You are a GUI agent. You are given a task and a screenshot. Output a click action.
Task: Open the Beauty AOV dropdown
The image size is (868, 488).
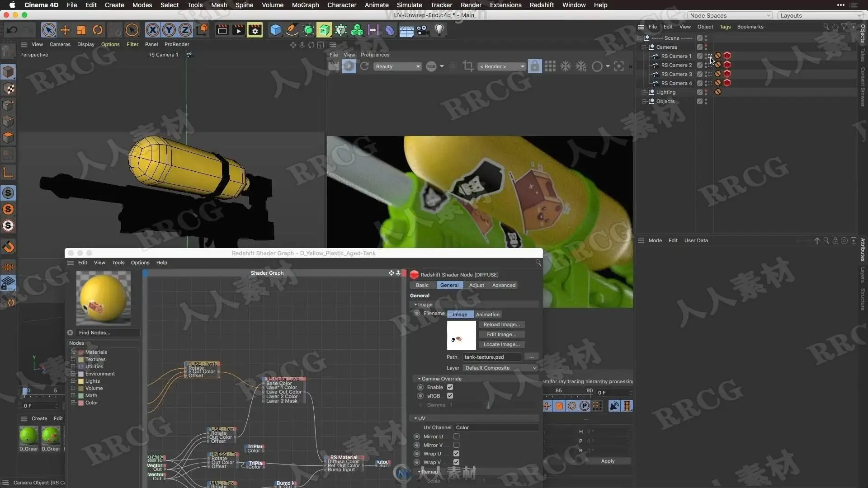point(398,66)
